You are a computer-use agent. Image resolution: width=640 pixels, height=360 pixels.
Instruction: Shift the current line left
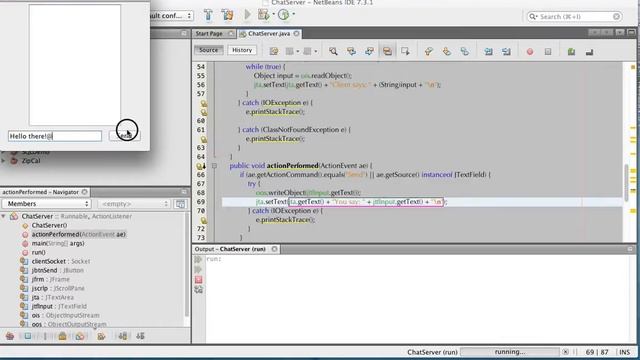(x=488, y=51)
